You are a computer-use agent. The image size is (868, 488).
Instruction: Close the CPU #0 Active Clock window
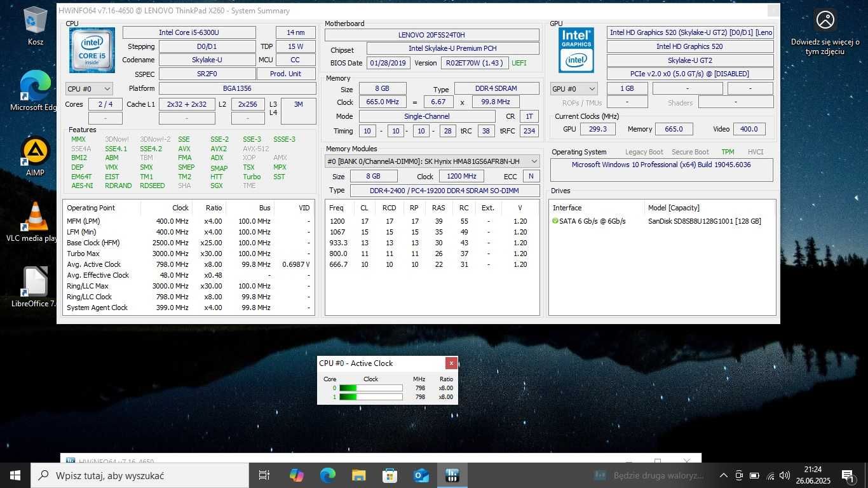coord(451,363)
